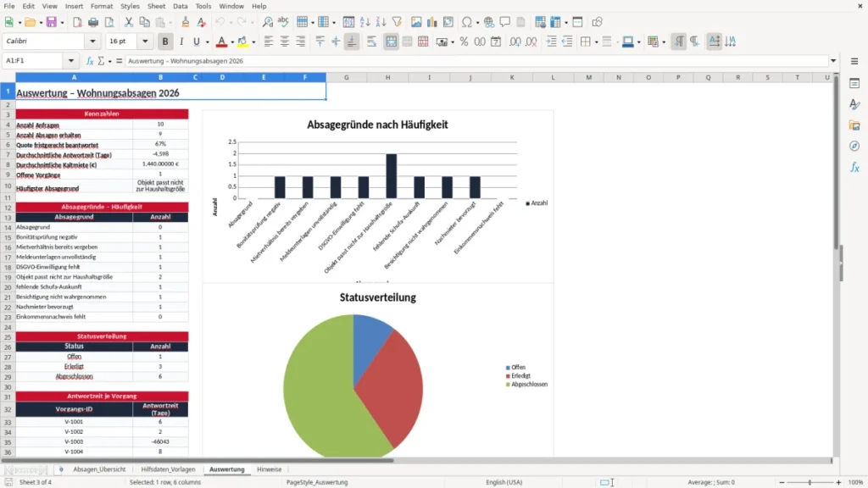Apply the red font color swatch
Screen dimensions: 868x488
coord(221,42)
